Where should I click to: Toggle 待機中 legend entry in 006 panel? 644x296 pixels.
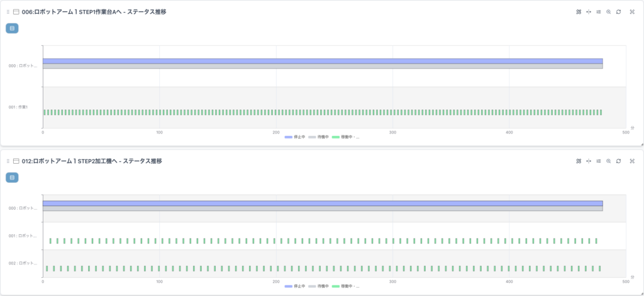pyautogui.click(x=318, y=137)
